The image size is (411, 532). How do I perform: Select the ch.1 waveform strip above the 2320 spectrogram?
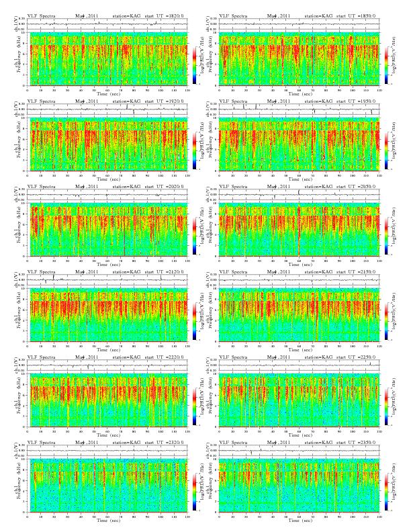(107, 451)
